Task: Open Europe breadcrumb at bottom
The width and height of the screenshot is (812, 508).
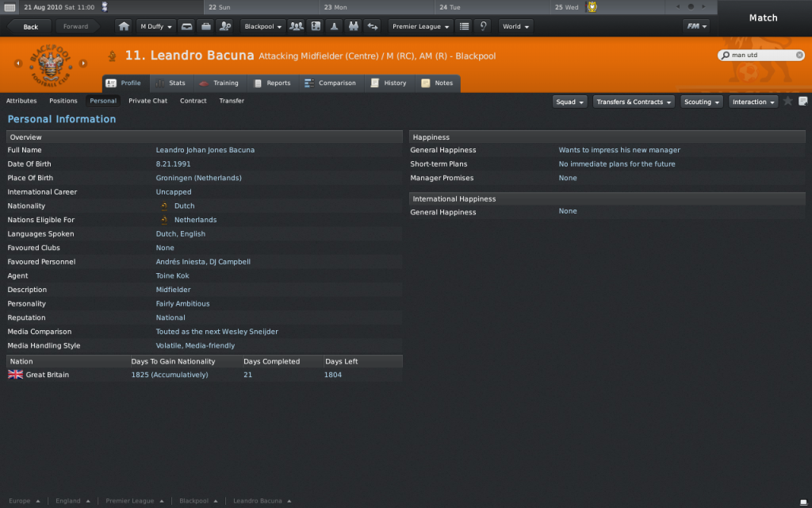Action: click(24, 501)
